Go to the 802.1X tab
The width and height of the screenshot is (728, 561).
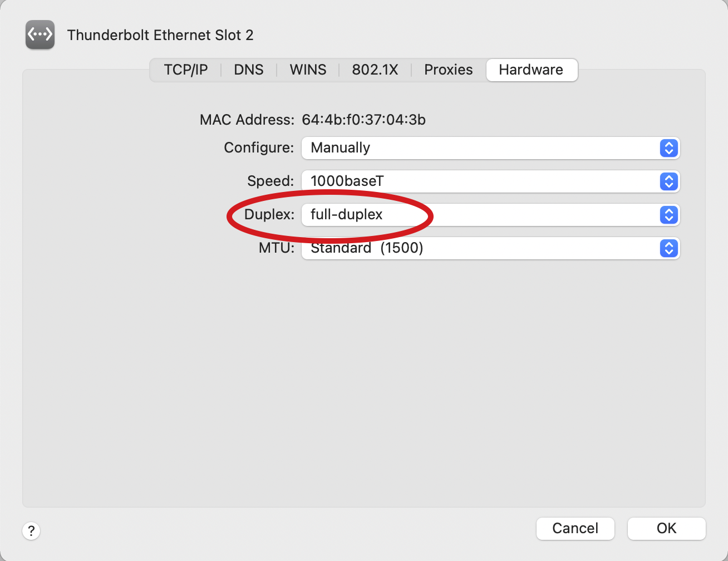click(375, 70)
